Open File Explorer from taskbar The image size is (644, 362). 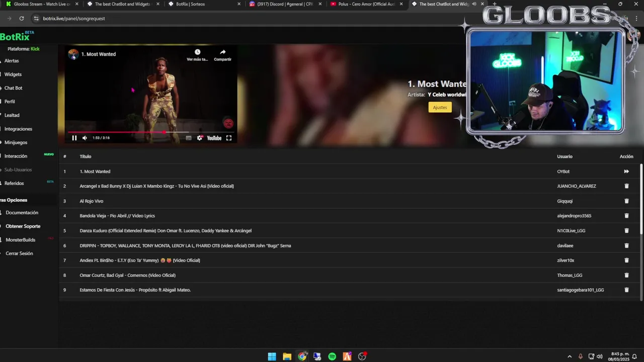coord(287,356)
